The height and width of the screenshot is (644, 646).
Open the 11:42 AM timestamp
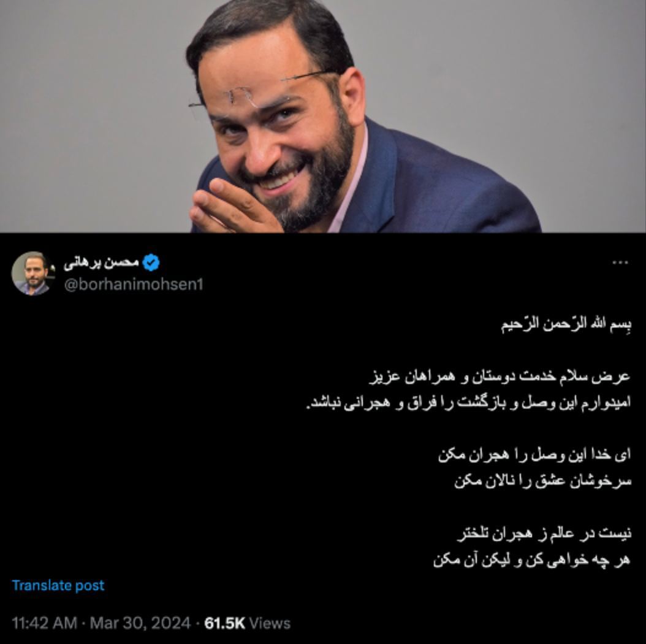point(45,623)
